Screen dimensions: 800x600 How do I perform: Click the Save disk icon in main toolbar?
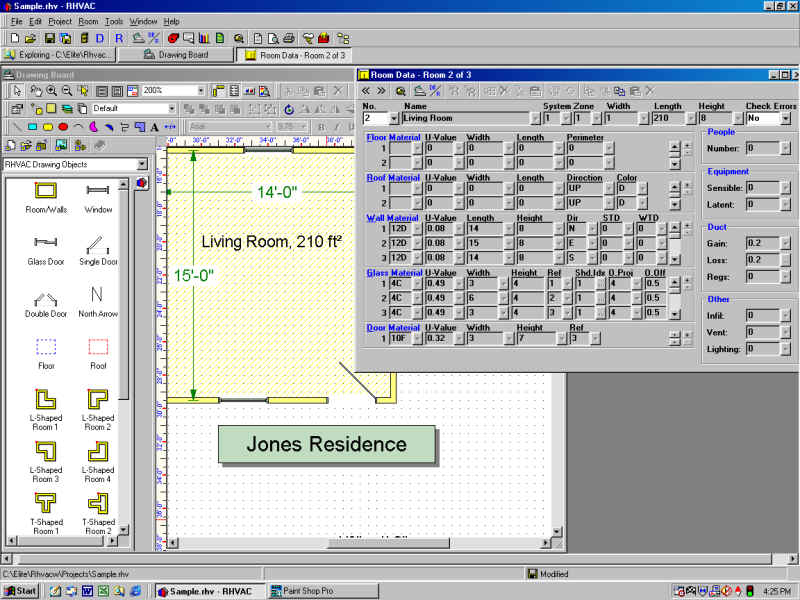(x=49, y=37)
